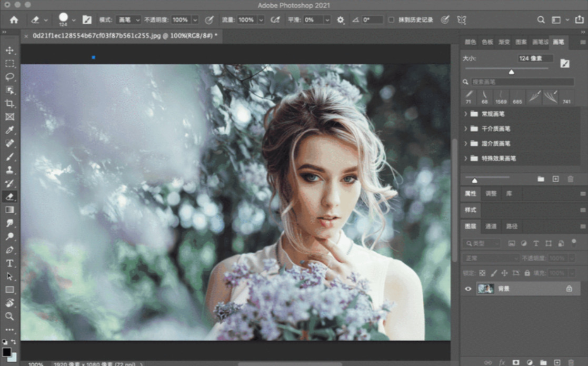Switch to the 调整 tab
588x366 pixels.
pos(491,194)
